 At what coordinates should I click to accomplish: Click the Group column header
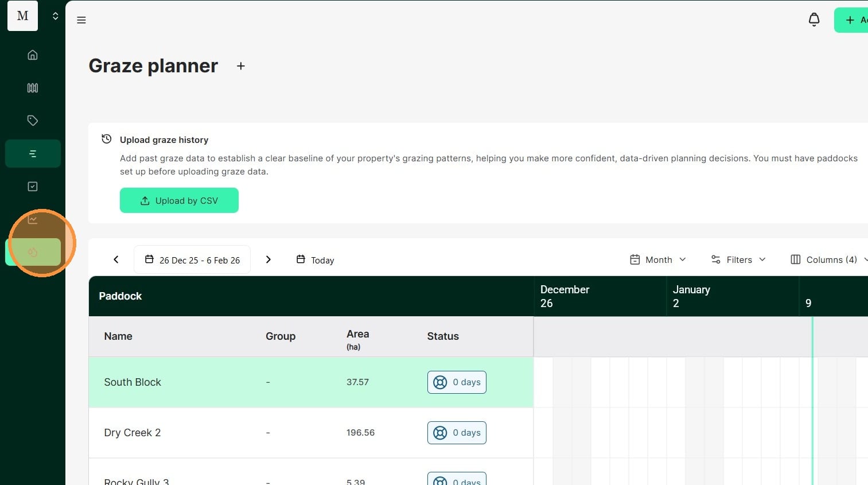(x=281, y=336)
